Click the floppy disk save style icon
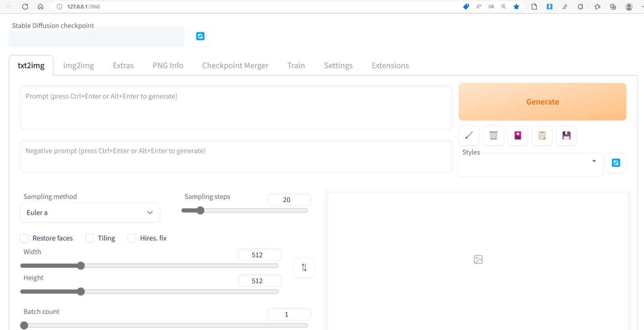644x330 pixels. [x=566, y=135]
